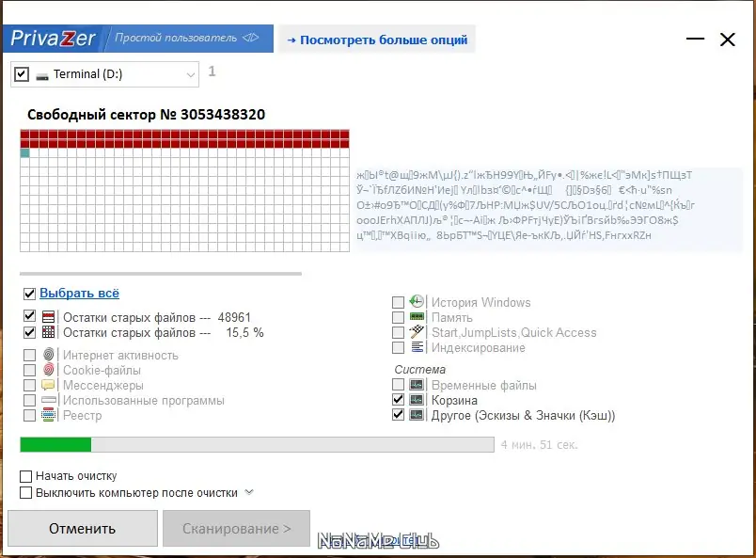Screen dimensions: 756x558
Task: Click the bar icon for Использованные программы
Action: click(49, 400)
